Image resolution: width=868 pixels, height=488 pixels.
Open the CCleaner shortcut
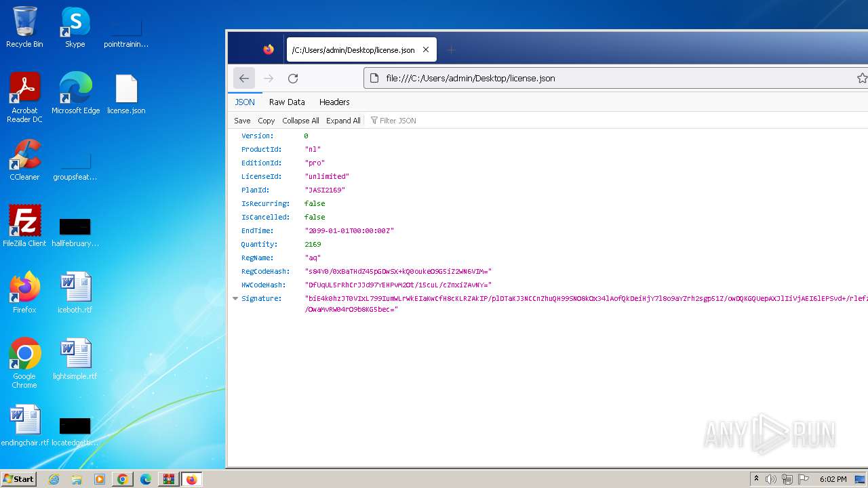pyautogui.click(x=24, y=160)
